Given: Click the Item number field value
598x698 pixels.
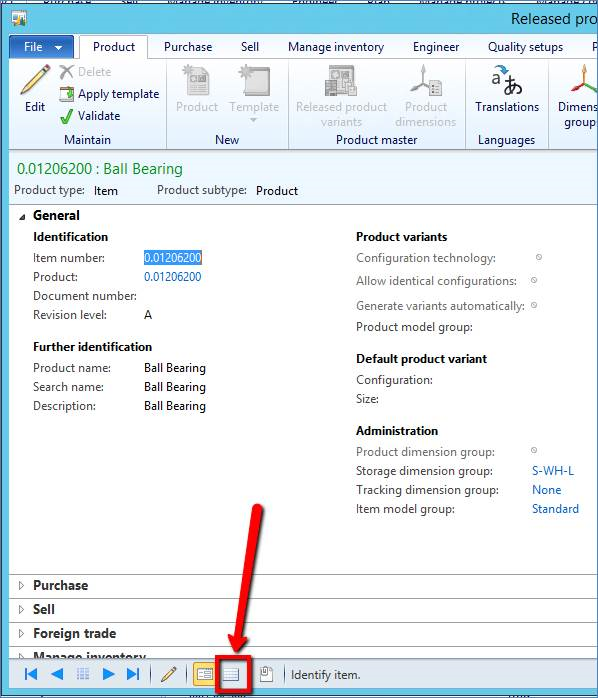Looking at the screenshot, I should (173, 258).
